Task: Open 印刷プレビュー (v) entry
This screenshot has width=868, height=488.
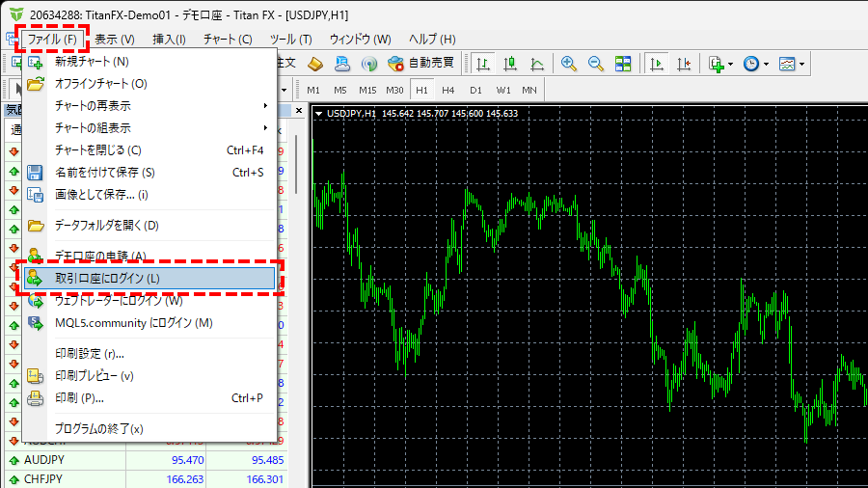Action: tap(149, 376)
